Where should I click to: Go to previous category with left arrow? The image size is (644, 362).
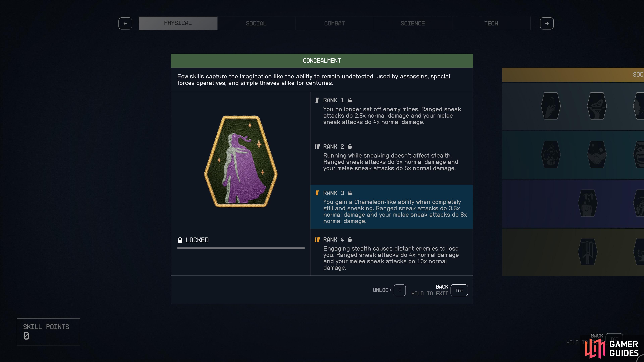tap(125, 23)
